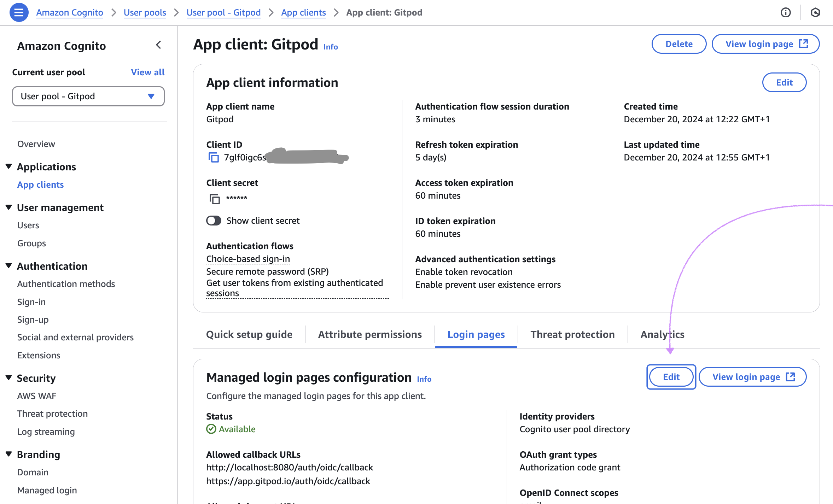The height and width of the screenshot is (504, 833).
Task: Switch to the Threat protection tab
Action: pyautogui.click(x=572, y=334)
